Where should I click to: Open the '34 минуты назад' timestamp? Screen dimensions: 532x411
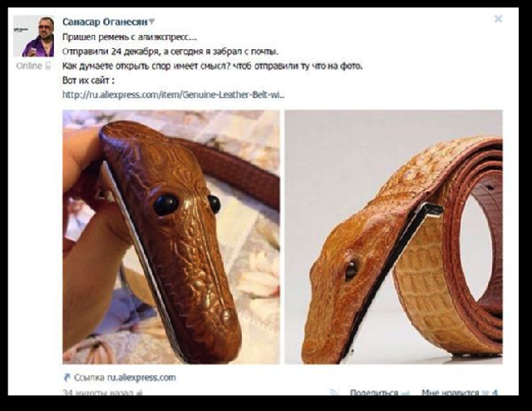tap(98, 392)
